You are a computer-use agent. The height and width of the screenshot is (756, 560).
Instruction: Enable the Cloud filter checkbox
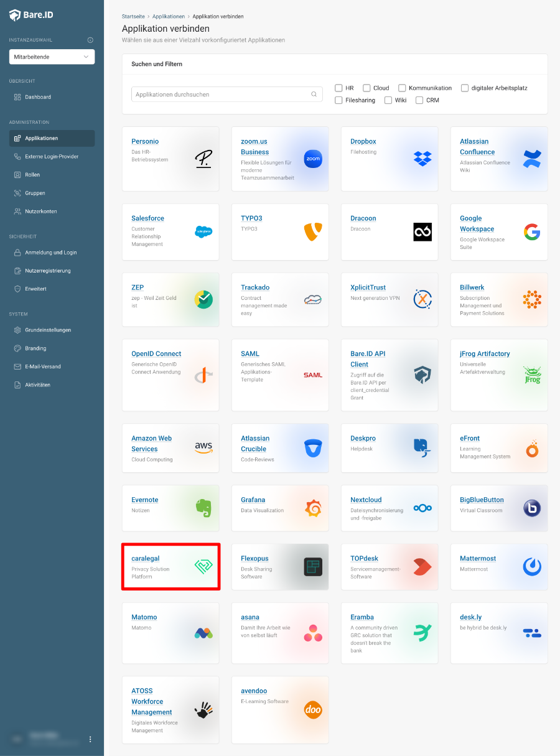(x=366, y=88)
